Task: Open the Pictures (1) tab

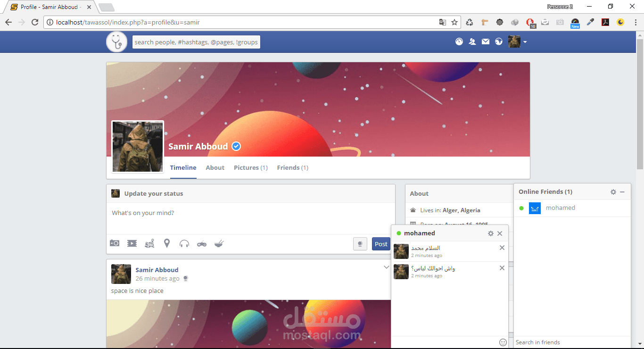Action: 251,168
